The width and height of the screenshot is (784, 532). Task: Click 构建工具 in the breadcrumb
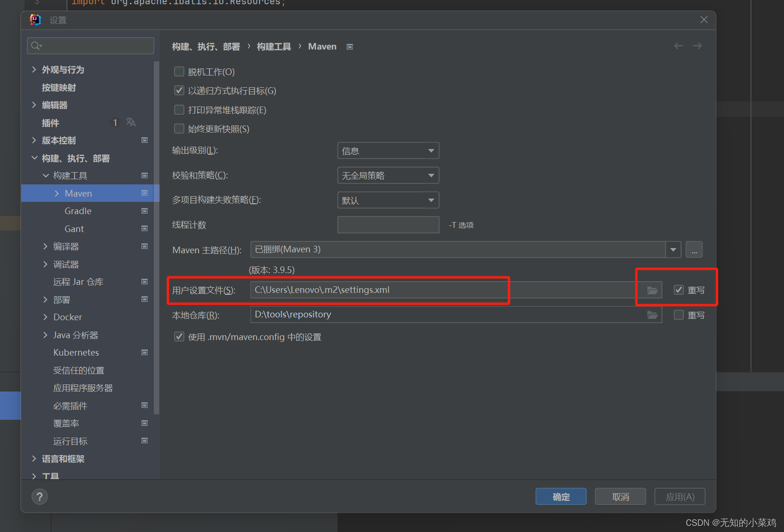(274, 47)
